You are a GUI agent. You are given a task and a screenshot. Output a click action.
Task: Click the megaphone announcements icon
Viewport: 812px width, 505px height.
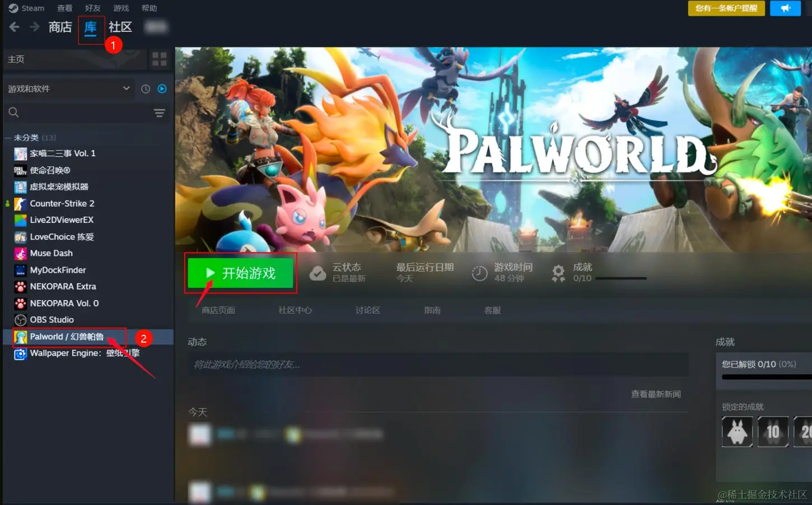[x=785, y=8]
